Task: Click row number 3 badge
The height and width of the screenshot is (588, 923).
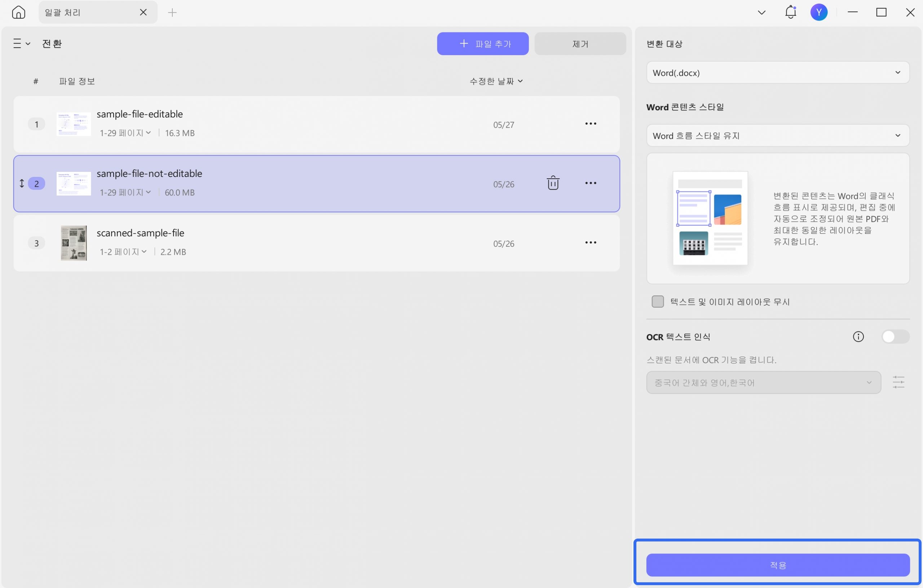Action: point(36,243)
